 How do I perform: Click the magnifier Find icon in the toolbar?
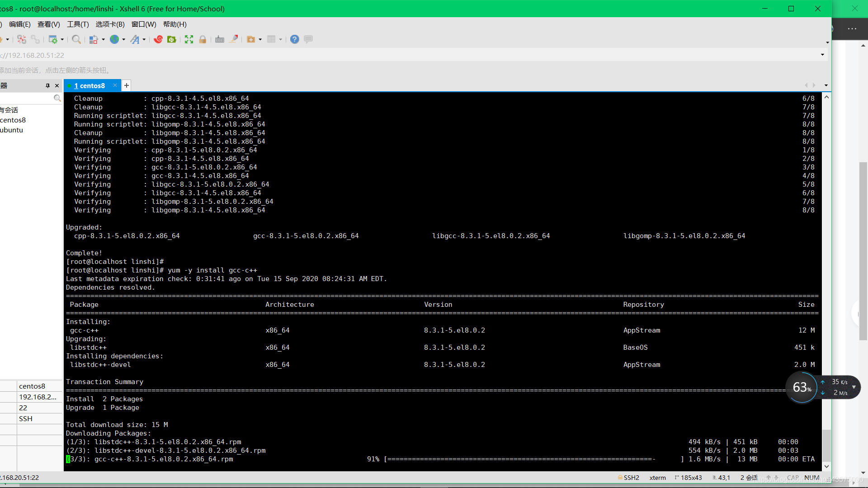pyautogui.click(x=76, y=39)
